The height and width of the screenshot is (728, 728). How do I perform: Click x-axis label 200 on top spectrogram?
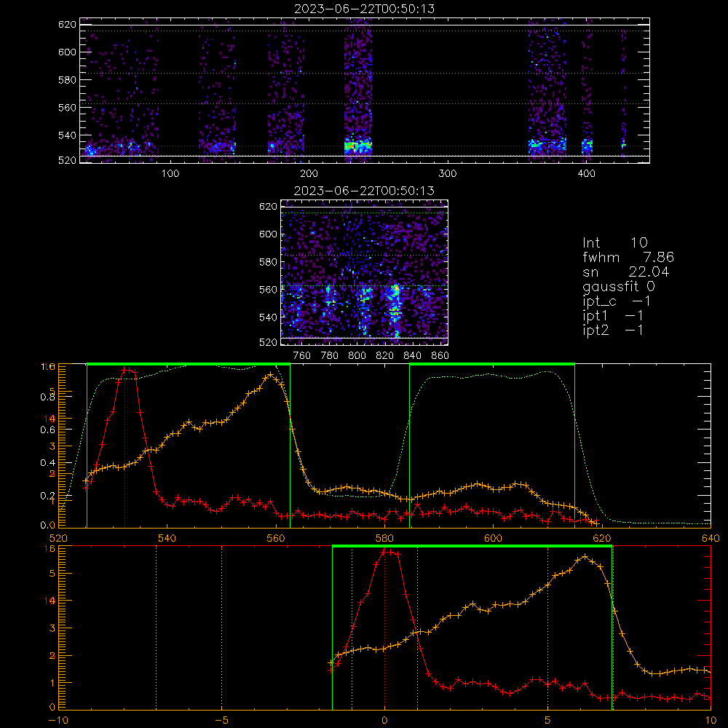click(x=309, y=174)
